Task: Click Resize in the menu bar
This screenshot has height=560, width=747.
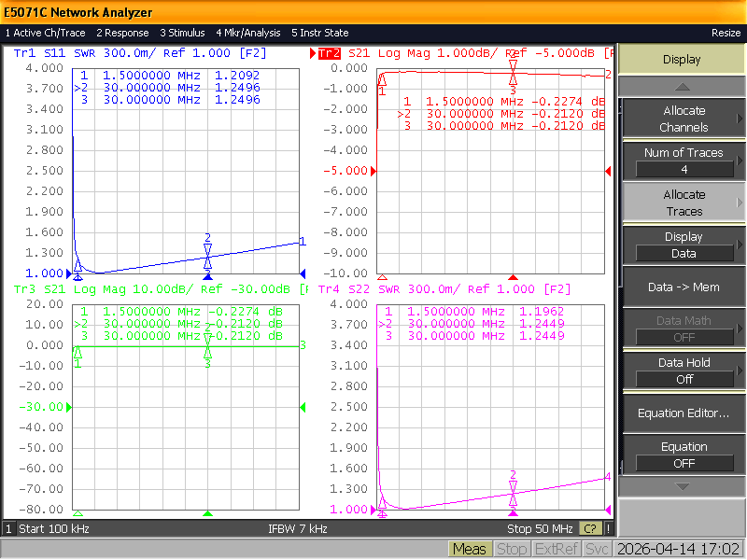Action: tap(726, 33)
